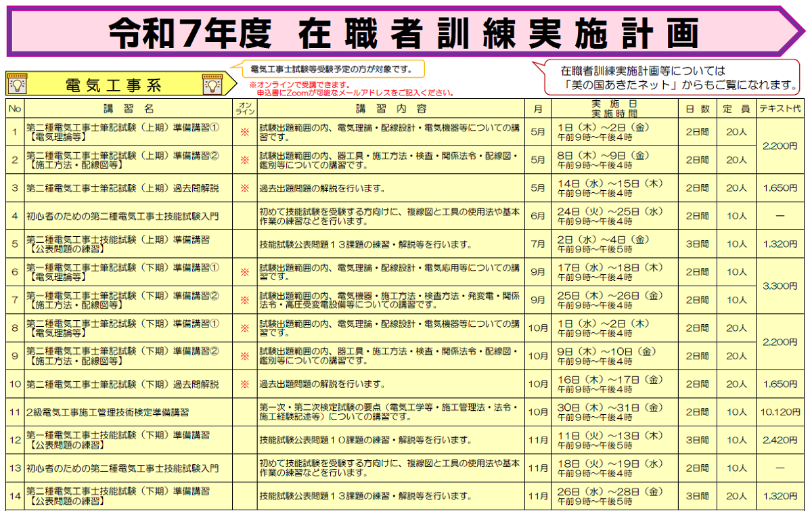Select 第二種電気工事士技能試験（下期）準備講習 in row 14
The height and width of the screenshot is (515, 812).
[x=118, y=491]
